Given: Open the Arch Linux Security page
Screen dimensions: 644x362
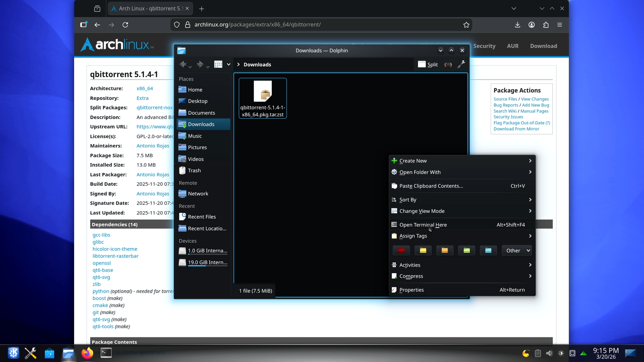Looking at the screenshot, I should coord(484,46).
